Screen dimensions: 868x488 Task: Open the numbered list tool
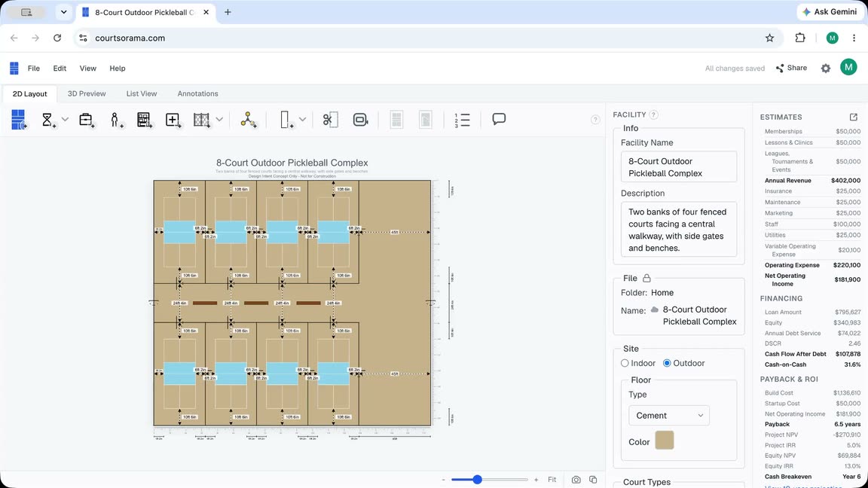(x=462, y=120)
